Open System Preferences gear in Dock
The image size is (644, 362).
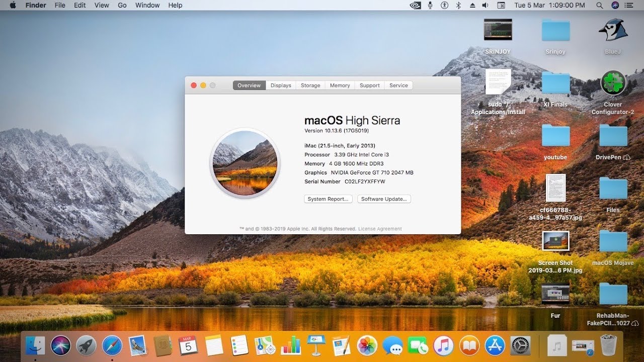click(x=521, y=345)
